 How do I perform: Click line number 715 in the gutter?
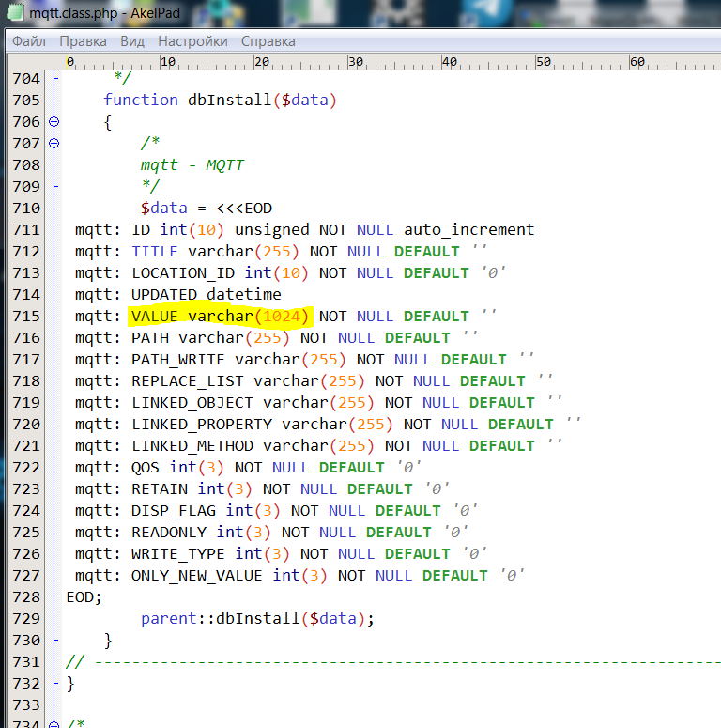(x=26, y=317)
